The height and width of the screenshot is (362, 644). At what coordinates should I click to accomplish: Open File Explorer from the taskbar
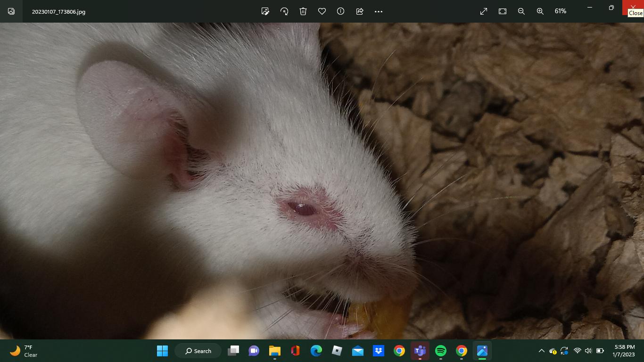[x=275, y=351]
